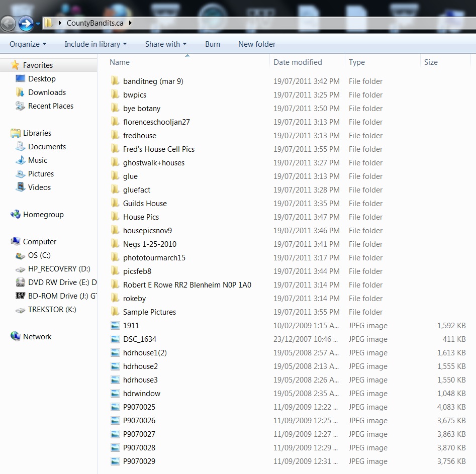
Task: Open the Include in library dropdown
Action: click(96, 44)
